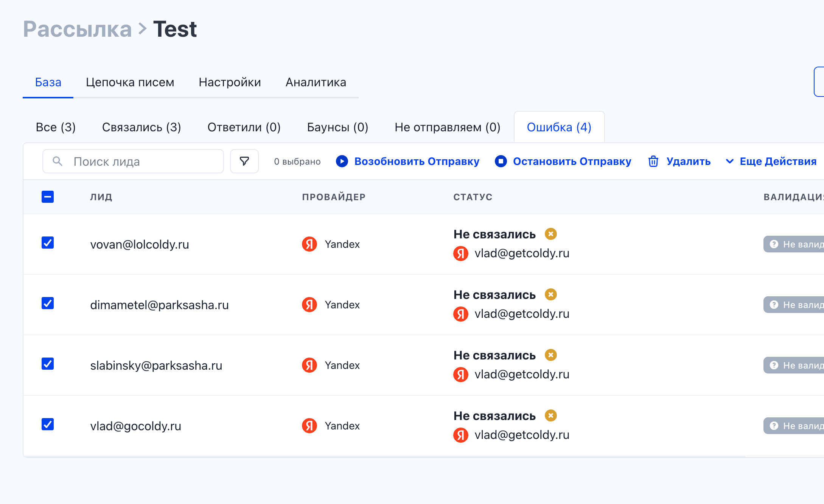Image resolution: width=824 pixels, height=504 pixels.
Task: Click the error badge beside vovan@lolcoldy.ru status
Action: pyautogui.click(x=551, y=234)
